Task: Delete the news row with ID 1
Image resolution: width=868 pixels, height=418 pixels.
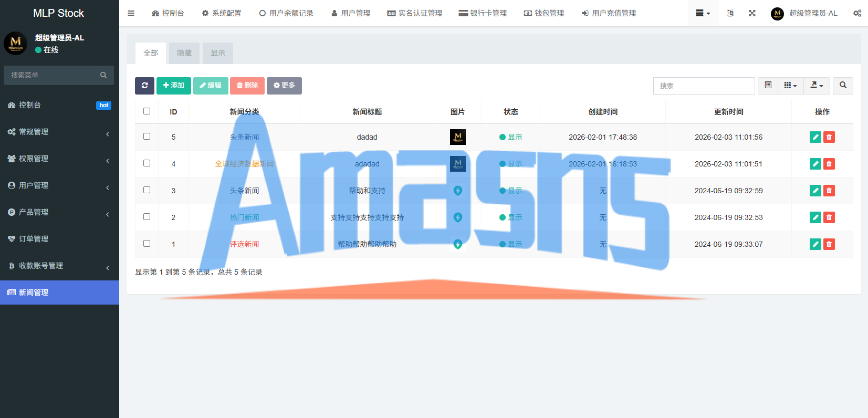Action: [x=829, y=244]
